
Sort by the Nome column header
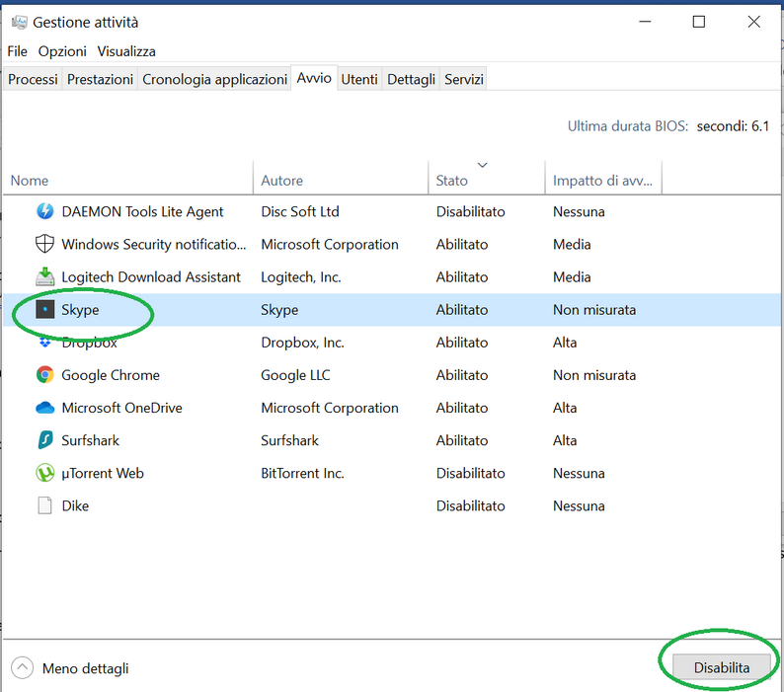click(x=128, y=180)
